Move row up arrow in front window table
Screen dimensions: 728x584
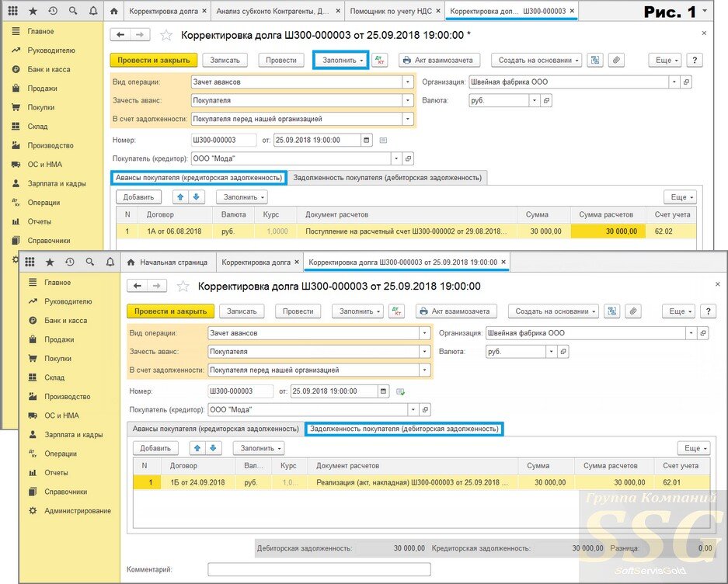197,448
